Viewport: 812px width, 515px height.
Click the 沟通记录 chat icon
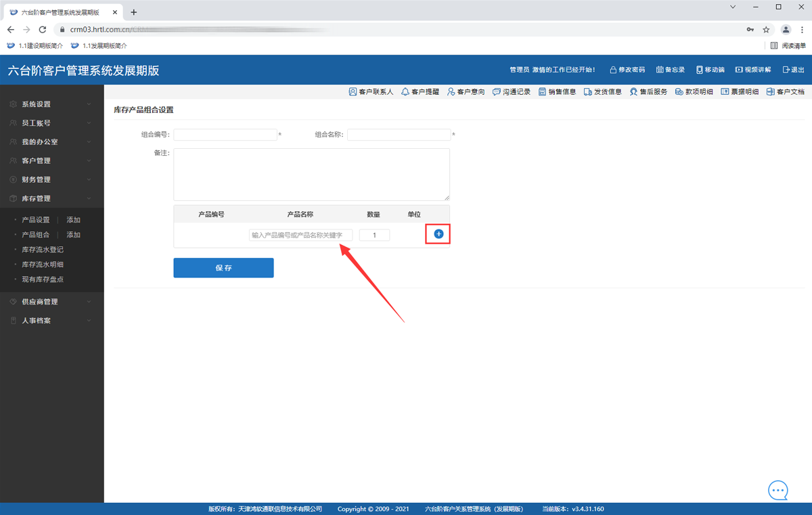(497, 91)
